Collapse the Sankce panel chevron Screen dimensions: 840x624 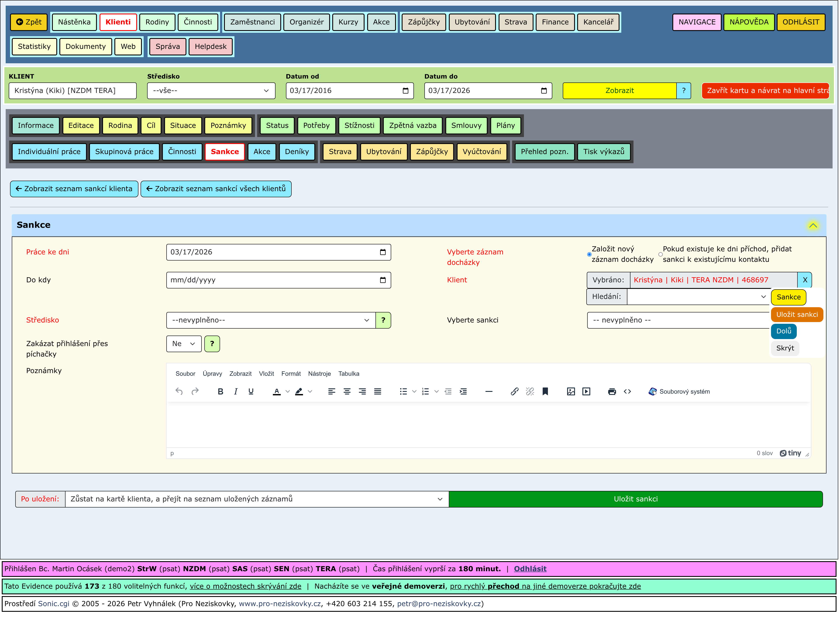click(813, 226)
